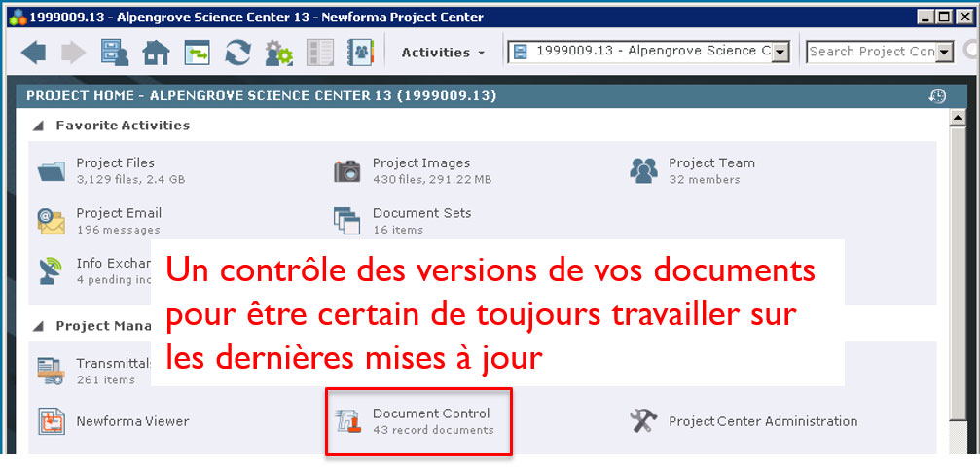
Task: Open the Document Sets link
Action: tap(421, 213)
